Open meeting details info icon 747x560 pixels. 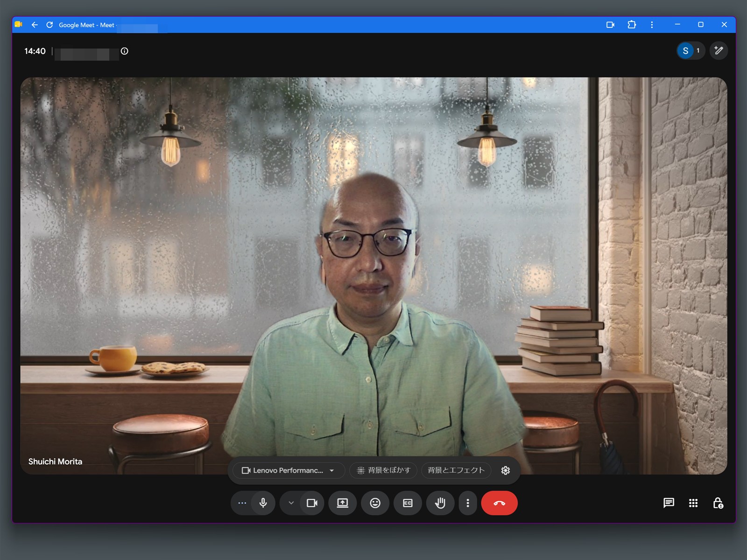pos(124,51)
